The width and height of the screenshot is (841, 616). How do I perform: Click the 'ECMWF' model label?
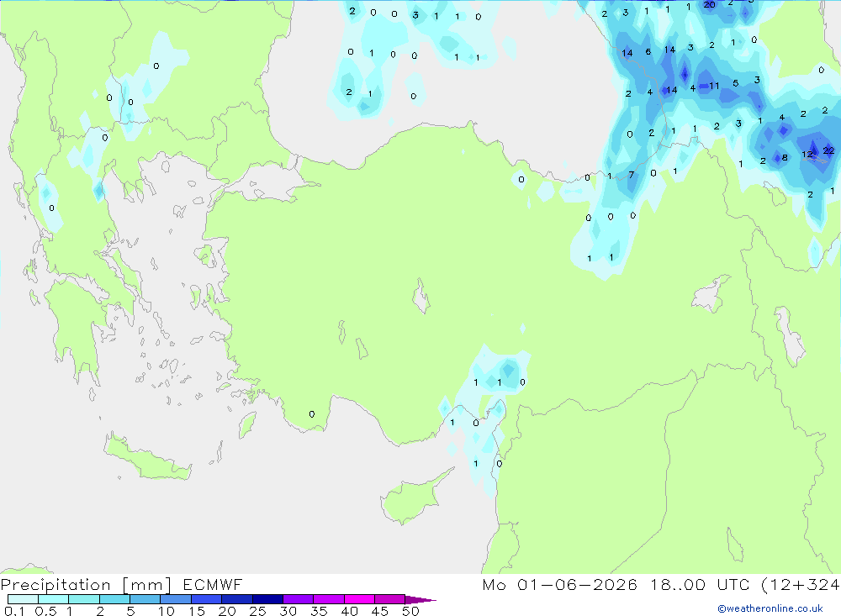point(213,584)
